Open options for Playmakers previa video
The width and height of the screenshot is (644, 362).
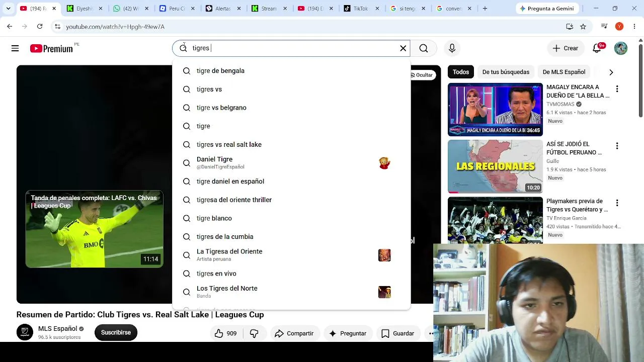click(617, 203)
